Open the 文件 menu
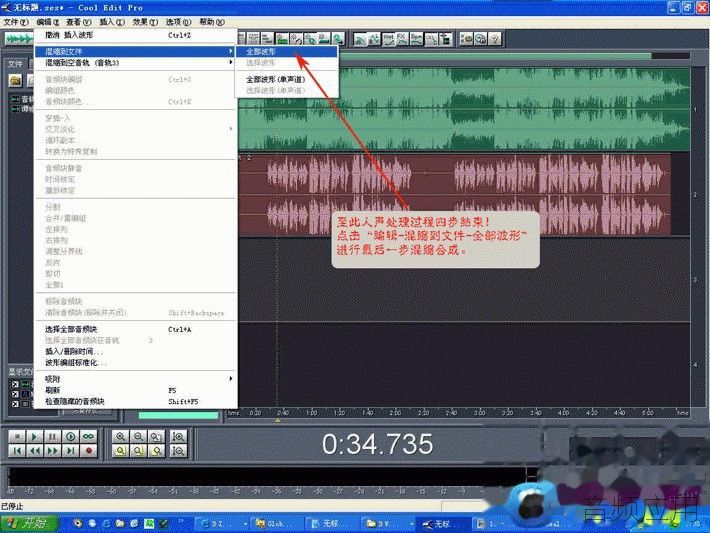The width and height of the screenshot is (710, 533). point(16,22)
